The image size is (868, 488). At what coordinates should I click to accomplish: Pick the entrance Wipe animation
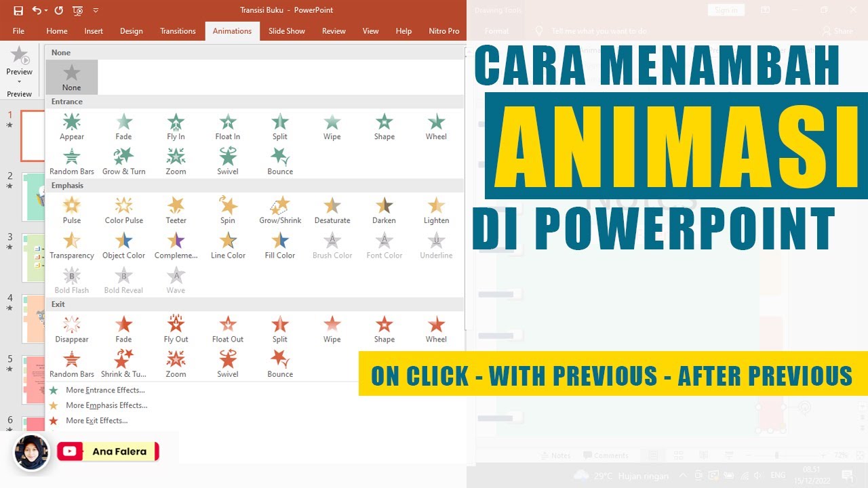[x=332, y=127]
